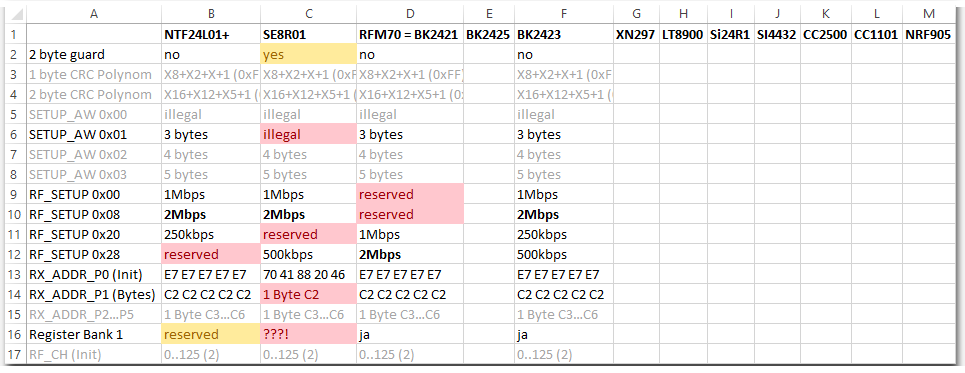
Task: Select column header G
Action: 636,14
